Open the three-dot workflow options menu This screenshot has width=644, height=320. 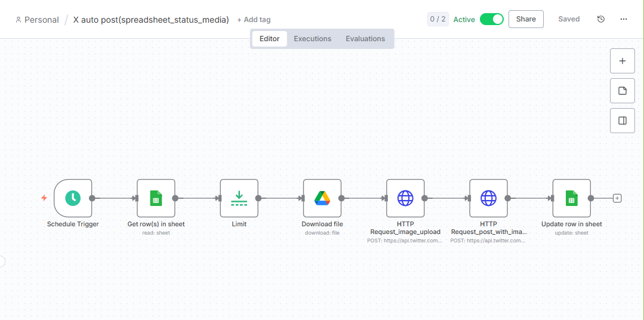624,19
